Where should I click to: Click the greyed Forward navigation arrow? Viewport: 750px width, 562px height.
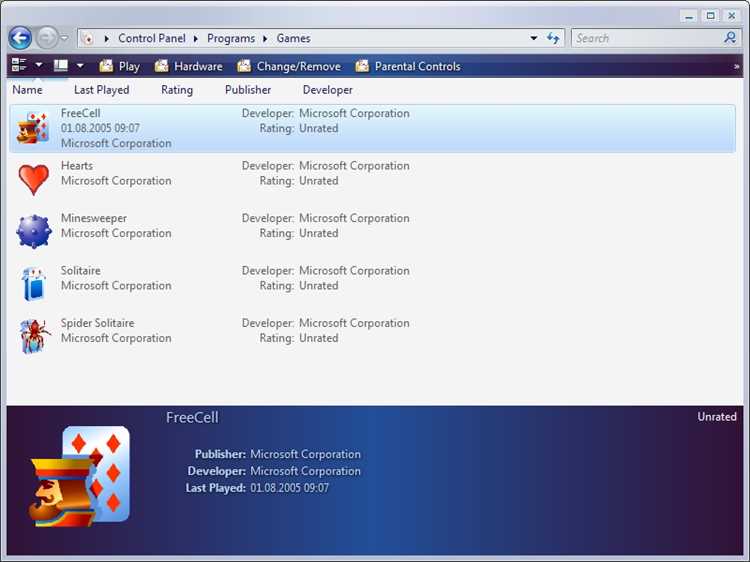(x=47, y=38)
